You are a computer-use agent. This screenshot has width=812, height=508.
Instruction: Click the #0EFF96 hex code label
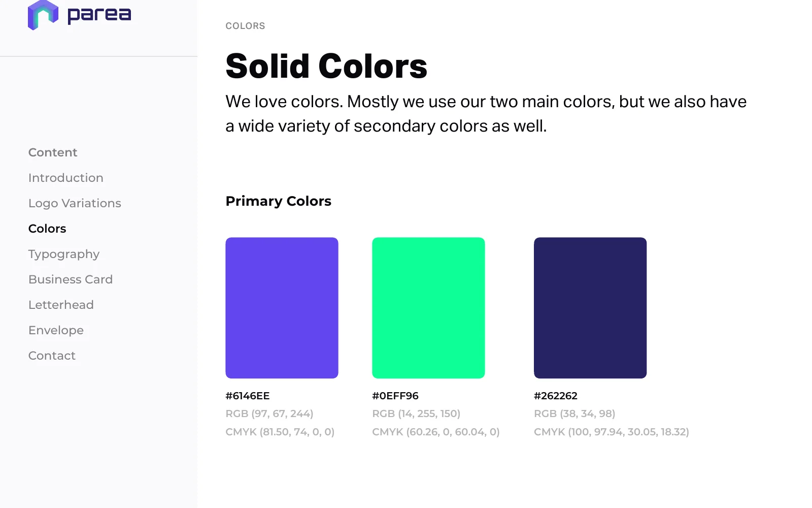coord(395,396)
